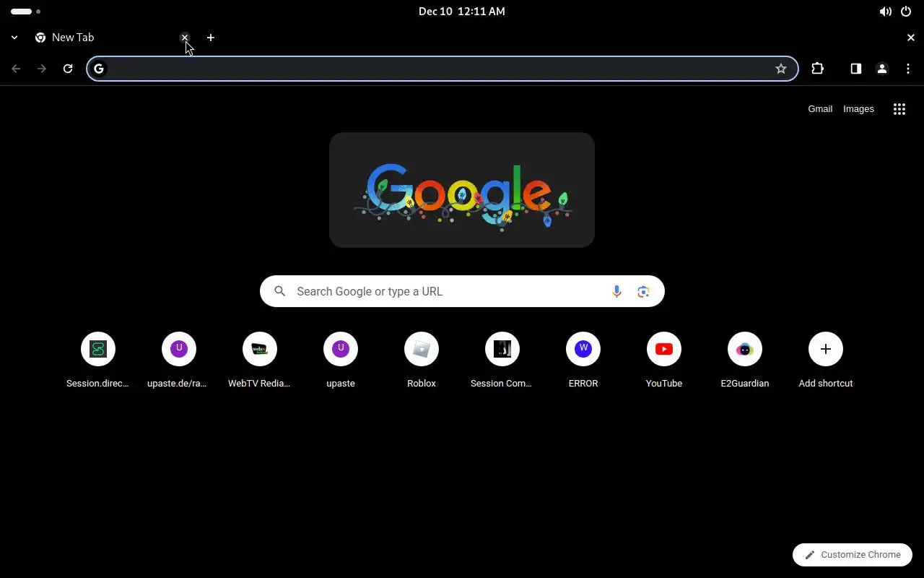This screenshot has width=924, height=578.
Task: Open the Images link
Action: (x=858, y=109)
